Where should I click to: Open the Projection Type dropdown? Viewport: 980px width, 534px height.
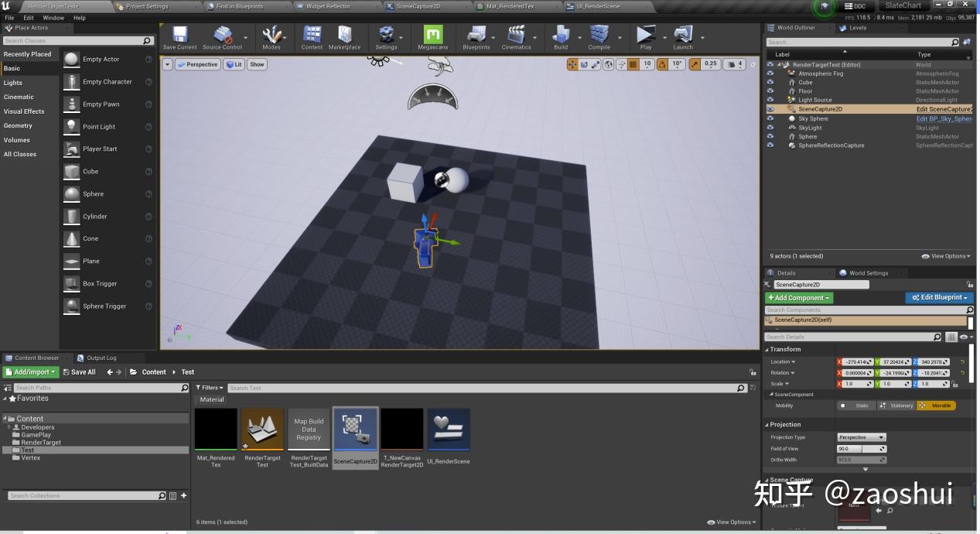861,436
